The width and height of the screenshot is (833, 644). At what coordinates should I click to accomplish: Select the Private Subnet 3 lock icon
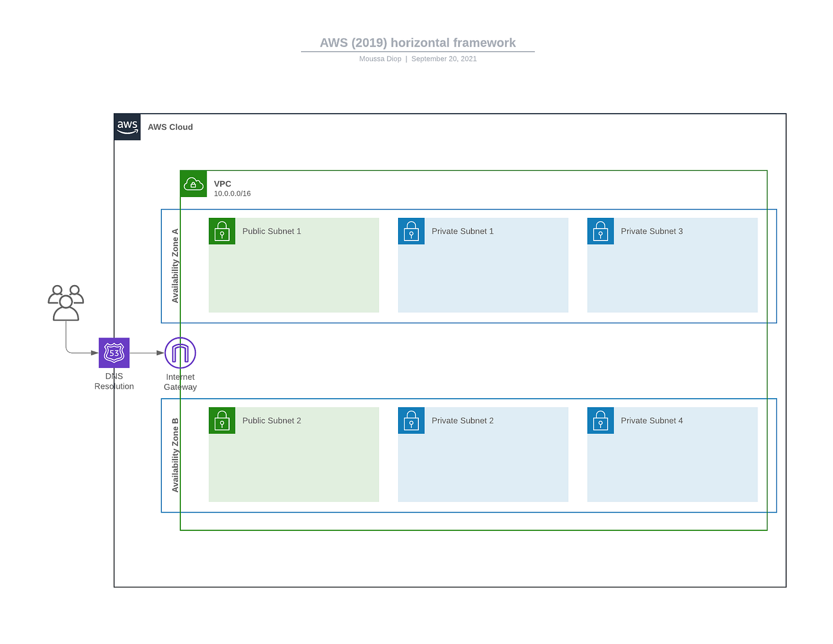[600, 231]
